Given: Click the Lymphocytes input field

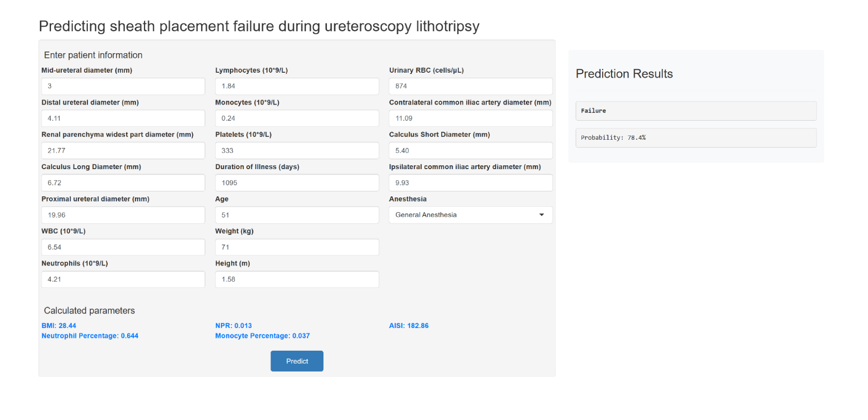Looking at the screenshot, I should click(297, 86).
